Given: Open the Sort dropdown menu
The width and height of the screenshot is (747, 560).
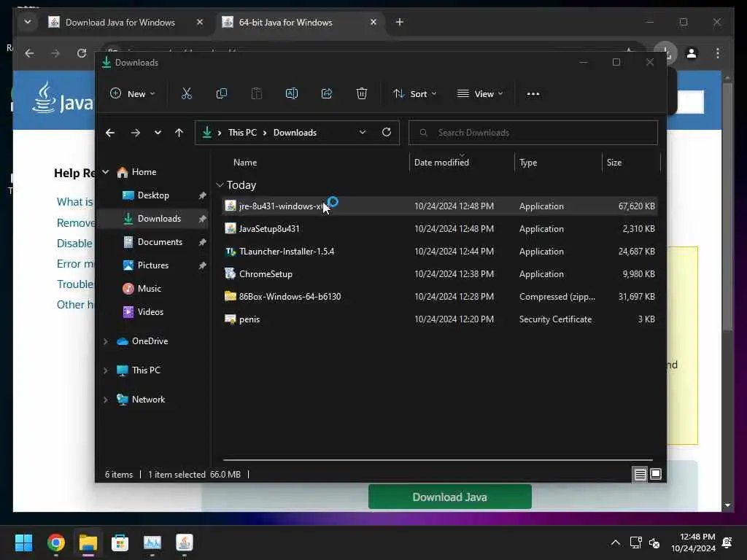Looking at the screenshot, I should (x=415, y=94).
